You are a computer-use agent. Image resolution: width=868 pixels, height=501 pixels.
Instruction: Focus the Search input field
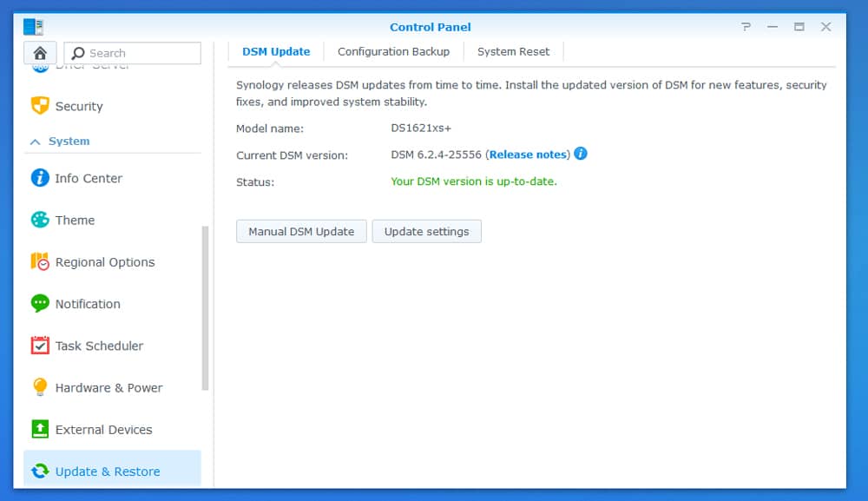132,53
